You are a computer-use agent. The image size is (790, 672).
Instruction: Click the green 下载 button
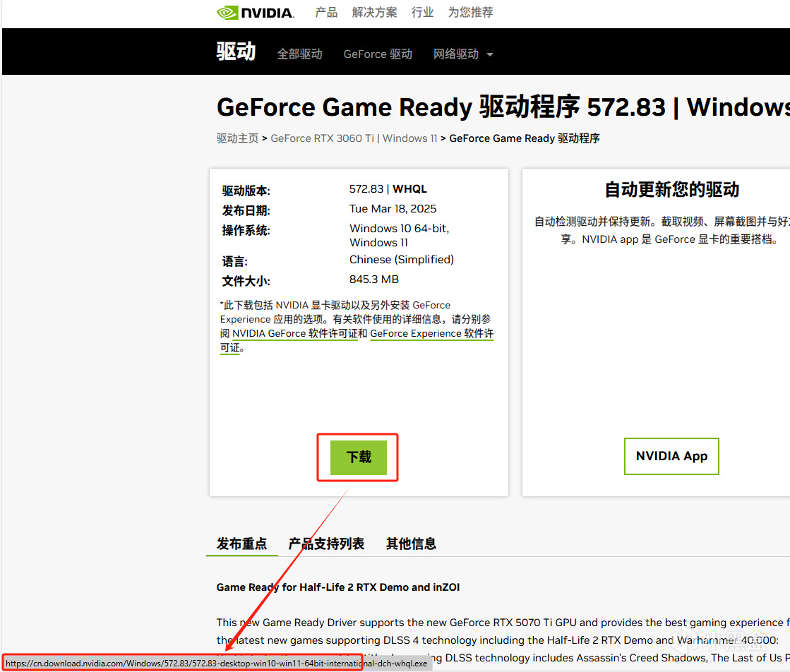358,457
